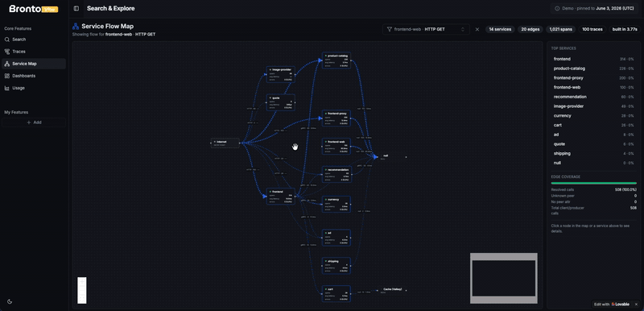Select the quote node in the map

pyautogui.click(x=280, y=102)
